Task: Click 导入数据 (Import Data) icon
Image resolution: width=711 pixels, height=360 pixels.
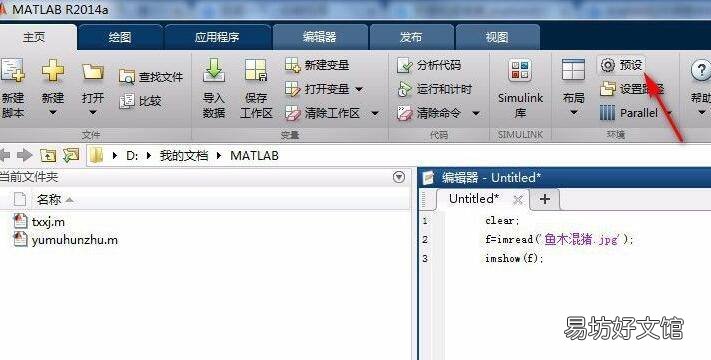Action: 214,70
